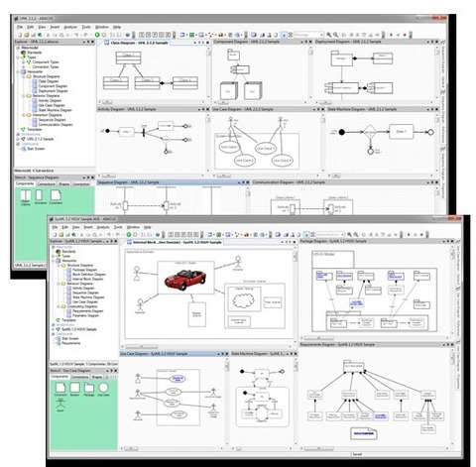
Task: Pick the Object Lifeline stencil in UML window
Action: click(26, 197)
